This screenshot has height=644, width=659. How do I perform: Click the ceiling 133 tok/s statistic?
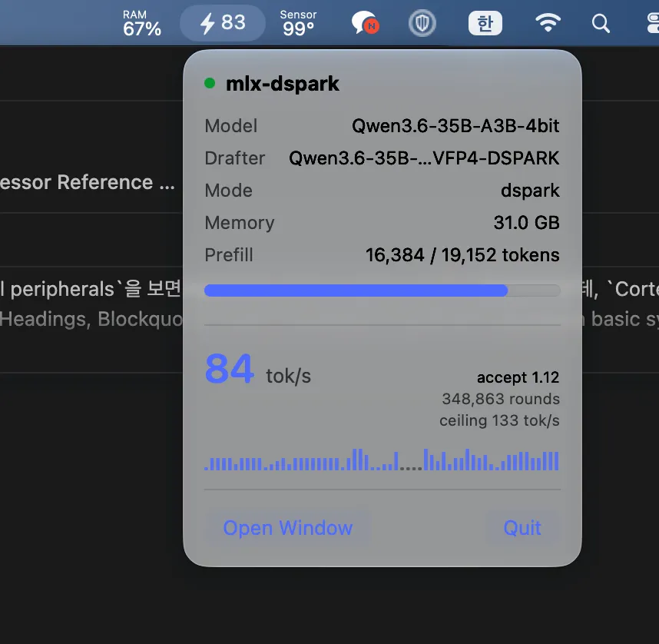499,420
